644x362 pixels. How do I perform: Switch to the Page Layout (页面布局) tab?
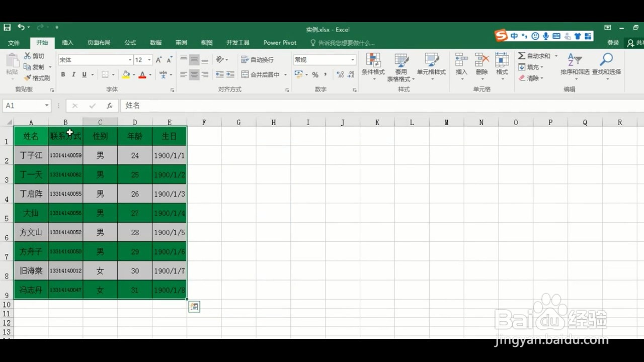click(99, 43)
